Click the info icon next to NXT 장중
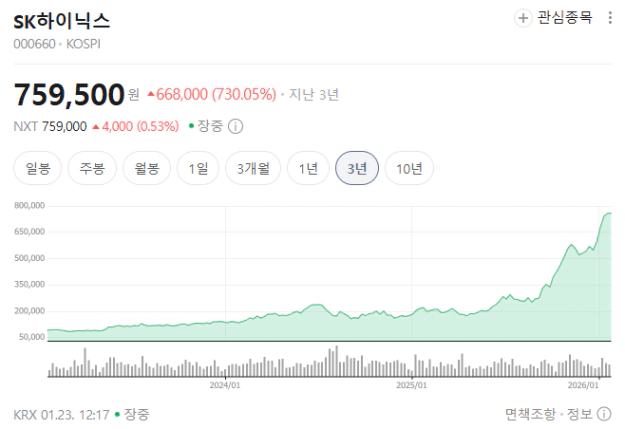625x429 pixels. (236, 127)
